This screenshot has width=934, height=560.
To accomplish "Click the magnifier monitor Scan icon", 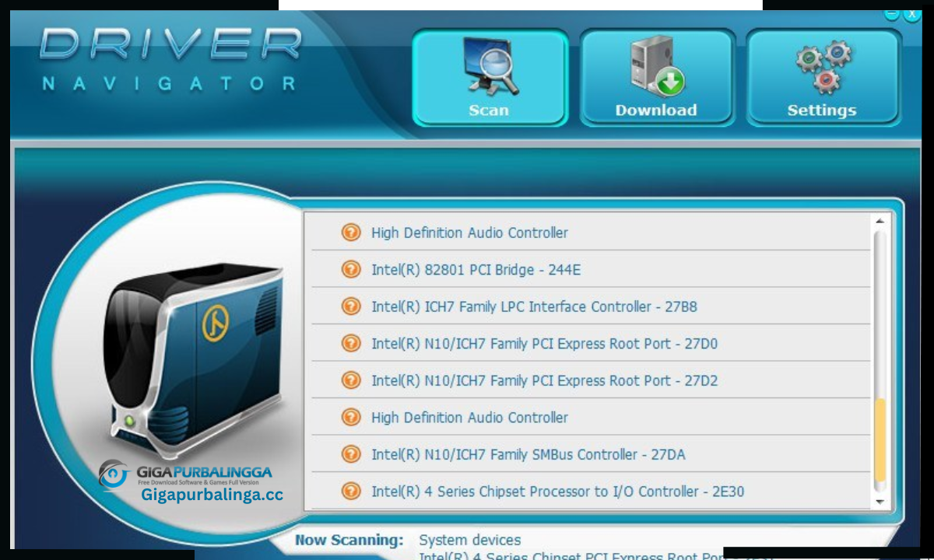I will [491, 66].
